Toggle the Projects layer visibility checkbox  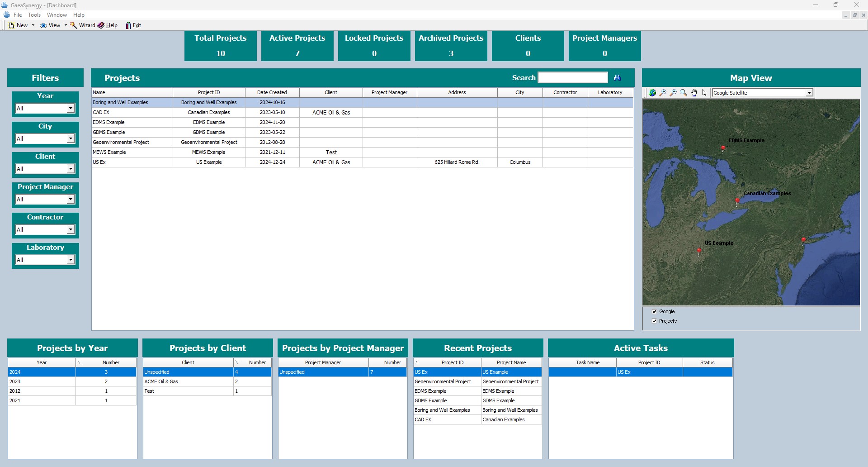(655, 321)
